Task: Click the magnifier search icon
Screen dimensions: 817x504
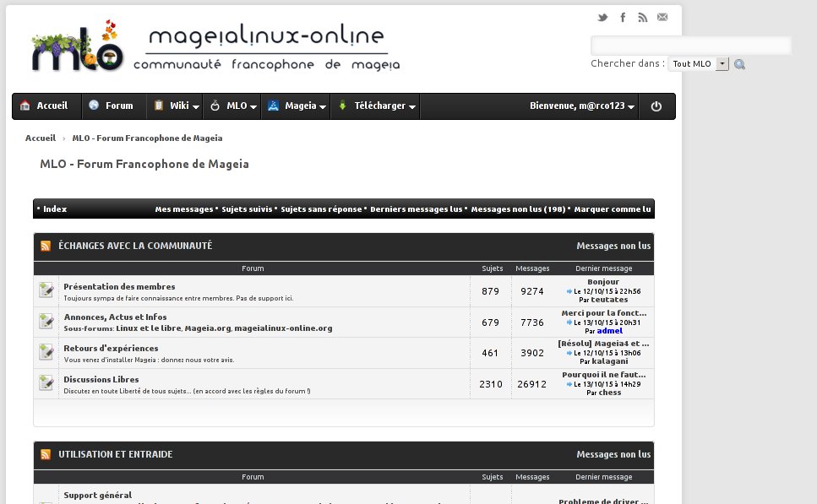Action: click(739, 64)
